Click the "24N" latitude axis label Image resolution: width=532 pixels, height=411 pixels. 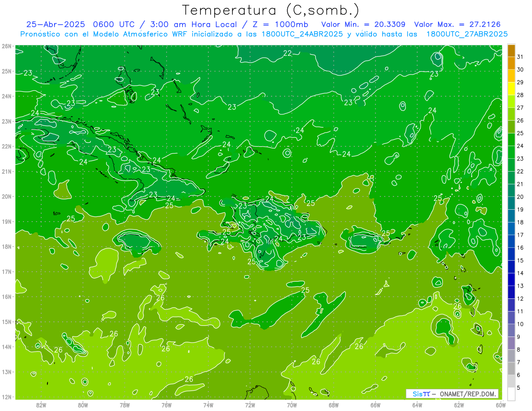pos(7,96)
